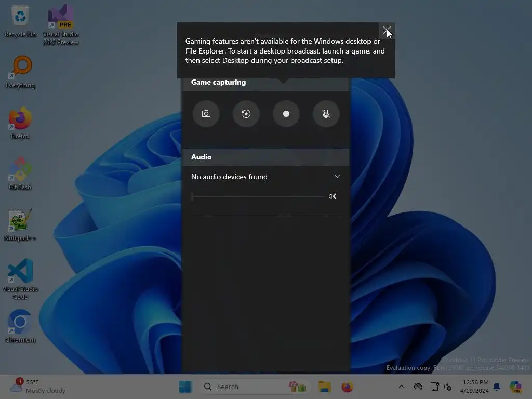Screen dimensions: 532x399
Task: Click the search highlights flower icon
Action: 298,387
